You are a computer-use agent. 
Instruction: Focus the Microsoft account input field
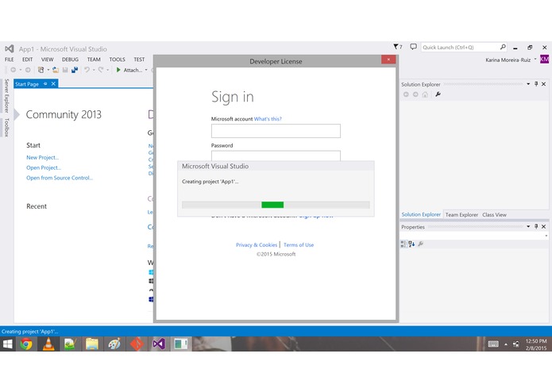click(276, 131)
